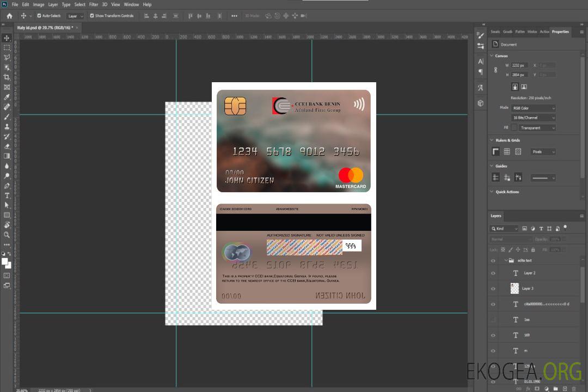588x392 pixels.
Task: Add a layer mask
Action: coord(537,389)
